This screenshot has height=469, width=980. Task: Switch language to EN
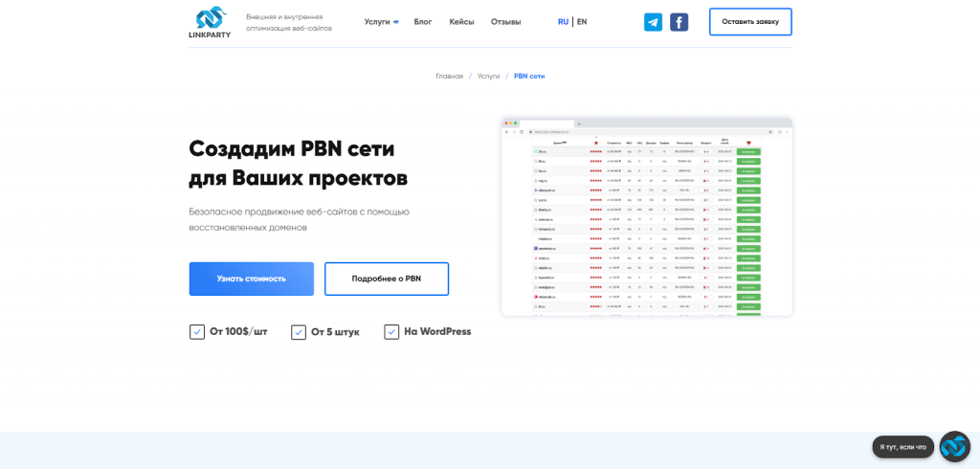point(582,22)
